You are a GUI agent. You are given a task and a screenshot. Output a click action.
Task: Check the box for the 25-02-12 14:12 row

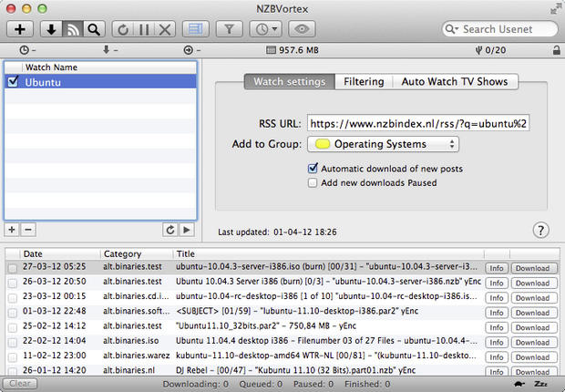click(13, 327)
